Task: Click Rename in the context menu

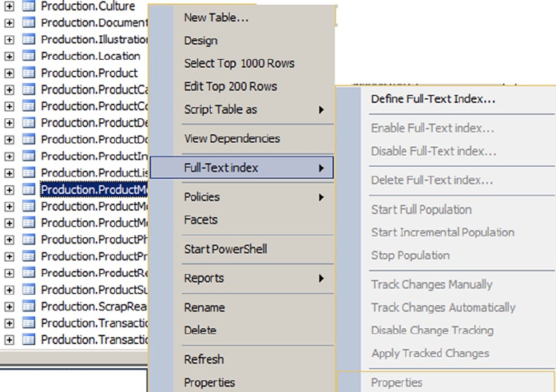Action: tap(205, 307)
